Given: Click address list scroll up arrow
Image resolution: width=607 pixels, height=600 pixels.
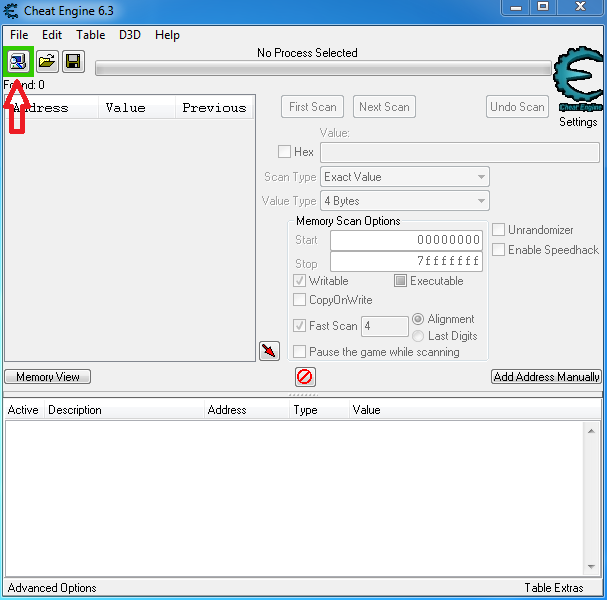Looking at the screenshot, I should (591, 431).
